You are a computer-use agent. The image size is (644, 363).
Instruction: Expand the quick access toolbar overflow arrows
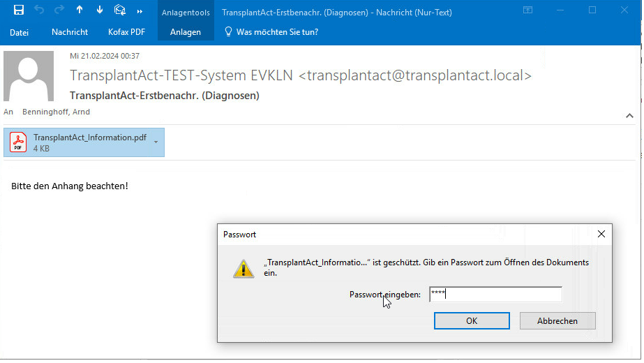[140, 11]
